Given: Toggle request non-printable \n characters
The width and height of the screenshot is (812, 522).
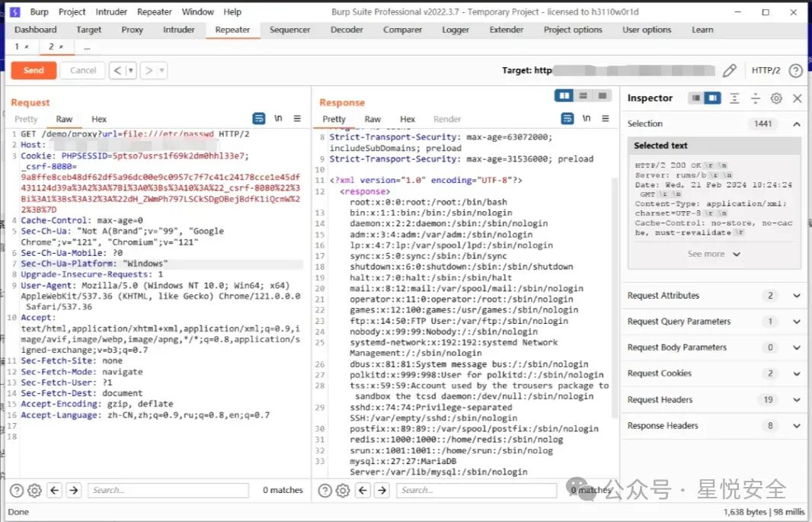Looking at the screenshot, I should click(x=278, y=119).
